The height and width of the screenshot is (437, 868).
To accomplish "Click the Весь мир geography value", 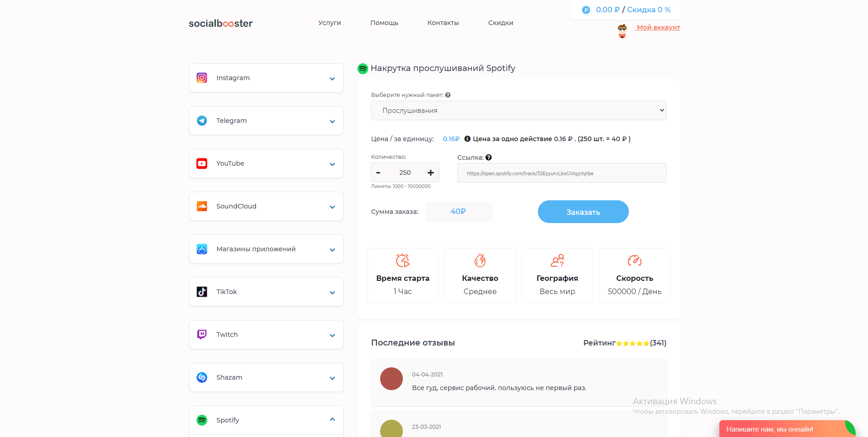I will 557,291.
